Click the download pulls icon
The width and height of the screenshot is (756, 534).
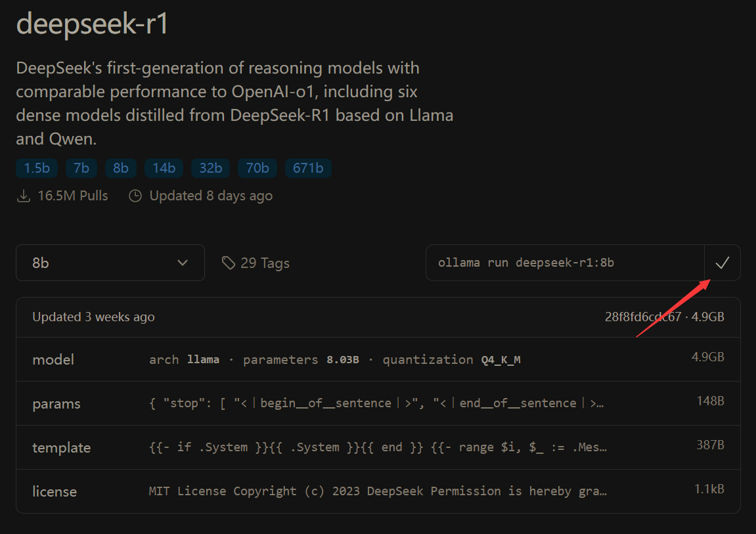(24, 196)
